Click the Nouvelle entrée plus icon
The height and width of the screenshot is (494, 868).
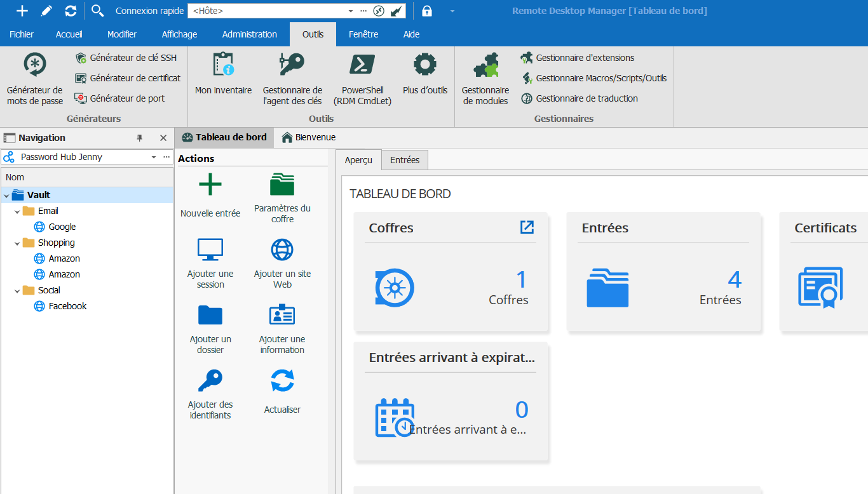coord(210,185)
